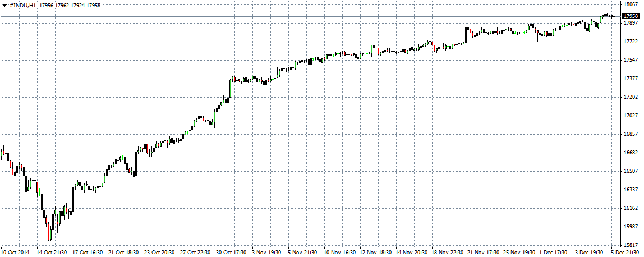Click the 17722 price scale label
This screenshot has height=257, width=644.
tap(632, 42)
